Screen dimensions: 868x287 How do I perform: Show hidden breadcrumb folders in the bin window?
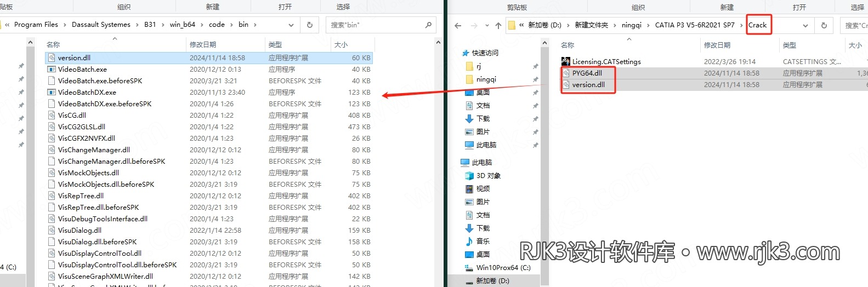coord(8,25)
